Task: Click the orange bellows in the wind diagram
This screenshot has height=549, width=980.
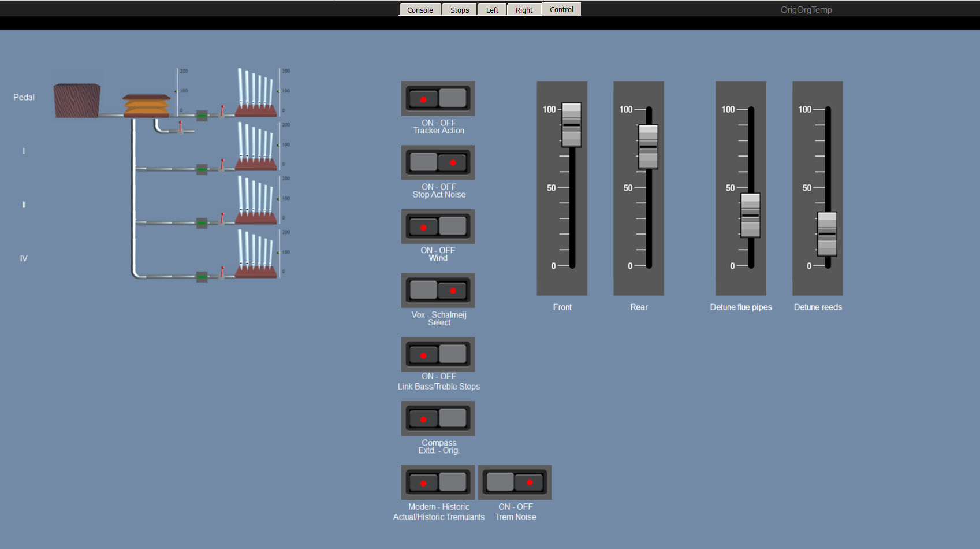Action: click(147, 106)
